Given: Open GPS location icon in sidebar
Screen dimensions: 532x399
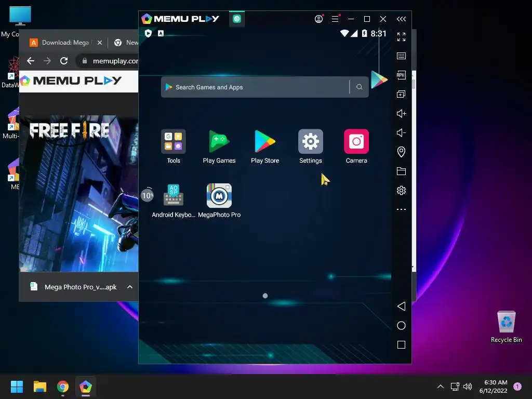Looking at the screenshot, I should pos(401,152).
